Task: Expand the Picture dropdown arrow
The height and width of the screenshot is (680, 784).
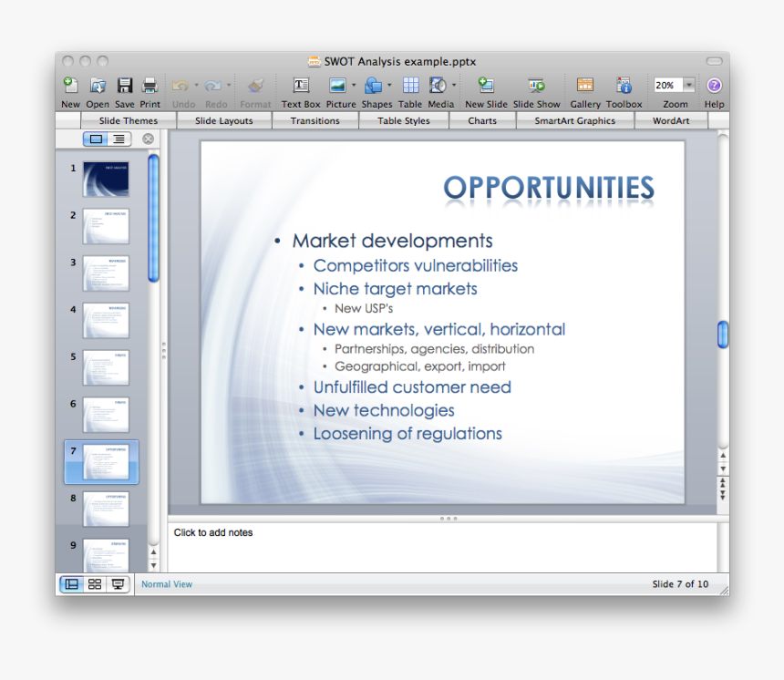Action: coord(354,86)
